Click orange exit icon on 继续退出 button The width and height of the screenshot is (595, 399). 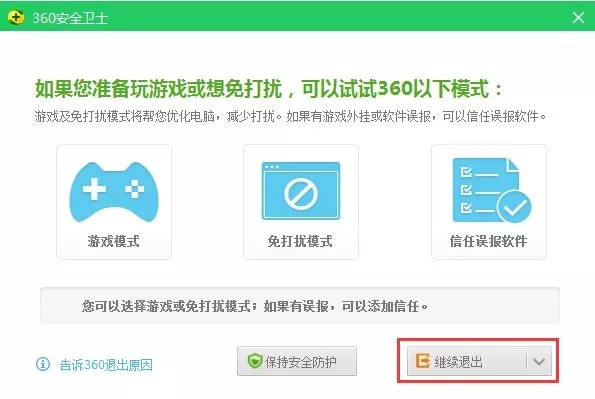[x=423, y=361]
